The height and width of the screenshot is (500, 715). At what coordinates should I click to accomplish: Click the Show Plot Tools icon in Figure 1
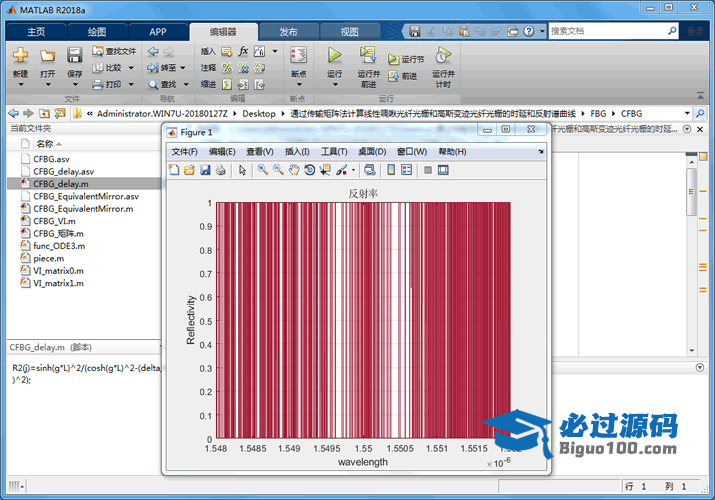pos(443,170)
